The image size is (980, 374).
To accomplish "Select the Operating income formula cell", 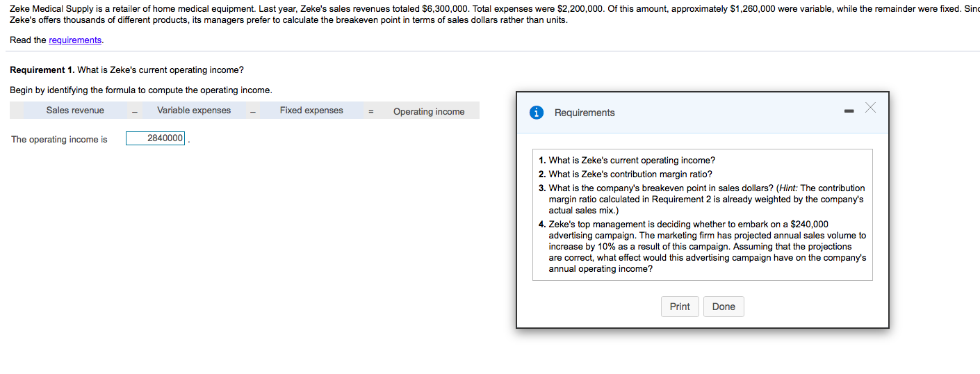I will (429, 111).
